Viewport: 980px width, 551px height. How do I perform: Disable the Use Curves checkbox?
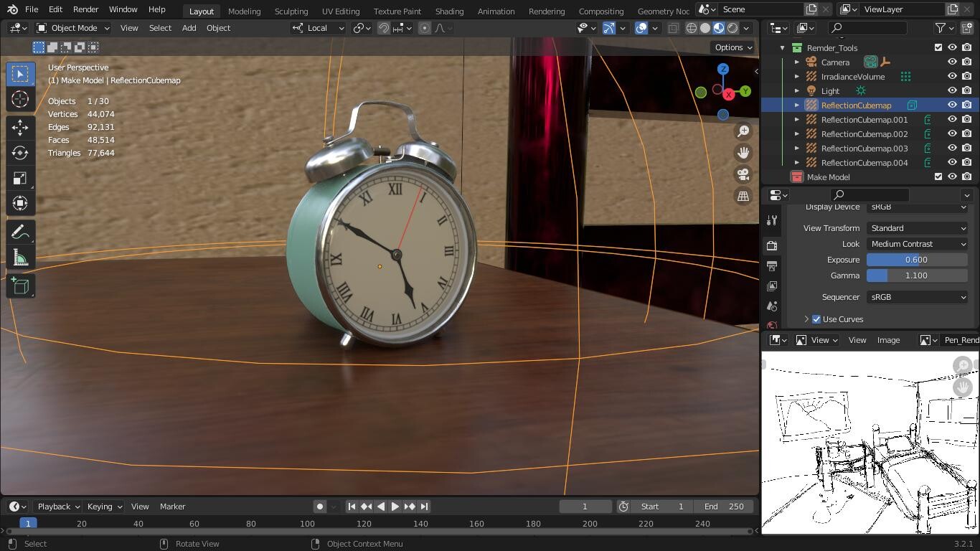[816, 319]
